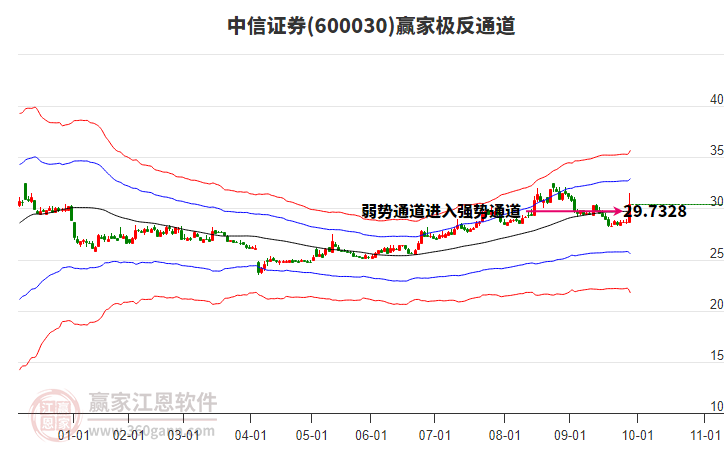Screen dimensions: 726x450
Task: Click the x-axis date 02-01
Action: coord(128,435)
